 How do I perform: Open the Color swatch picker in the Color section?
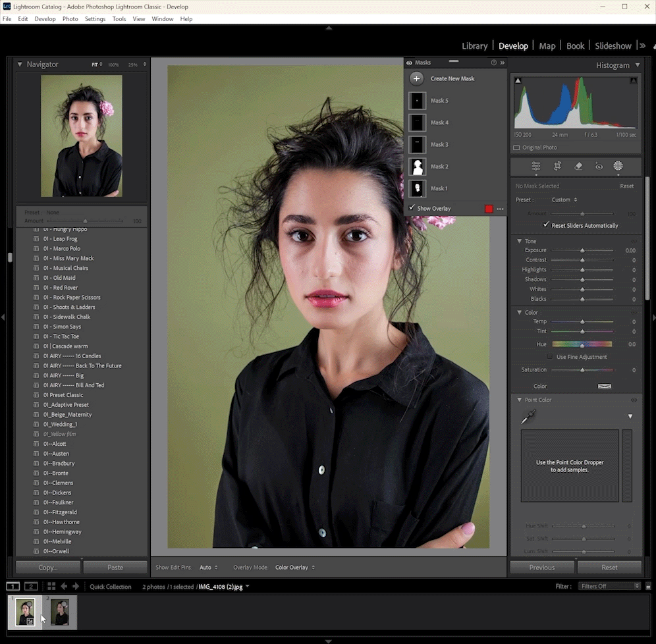coord(604,386)
